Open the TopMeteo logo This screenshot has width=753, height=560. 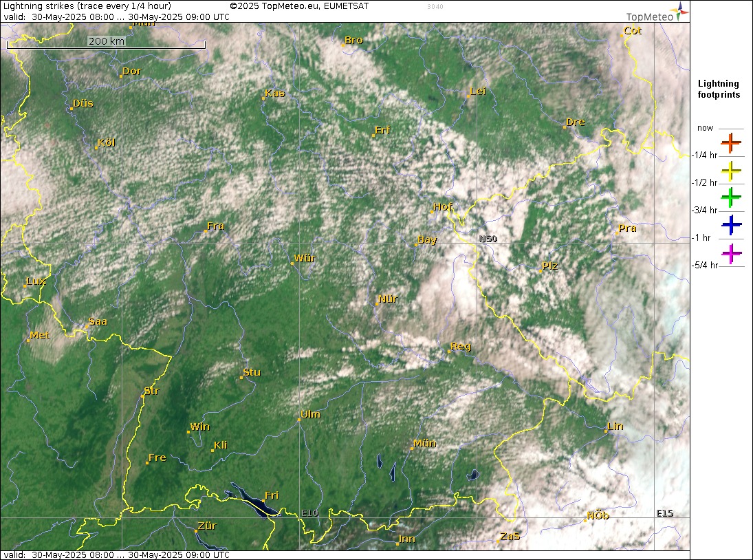(657, 12)
